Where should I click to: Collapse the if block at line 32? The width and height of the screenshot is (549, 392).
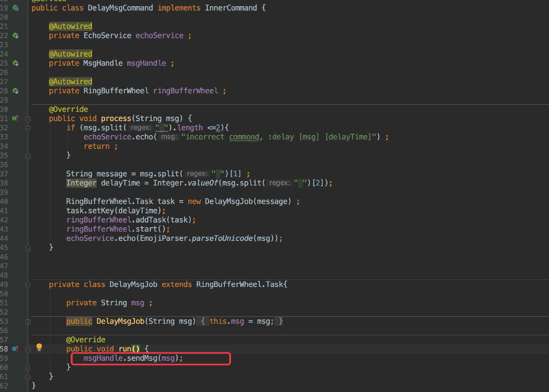point(28,128)
